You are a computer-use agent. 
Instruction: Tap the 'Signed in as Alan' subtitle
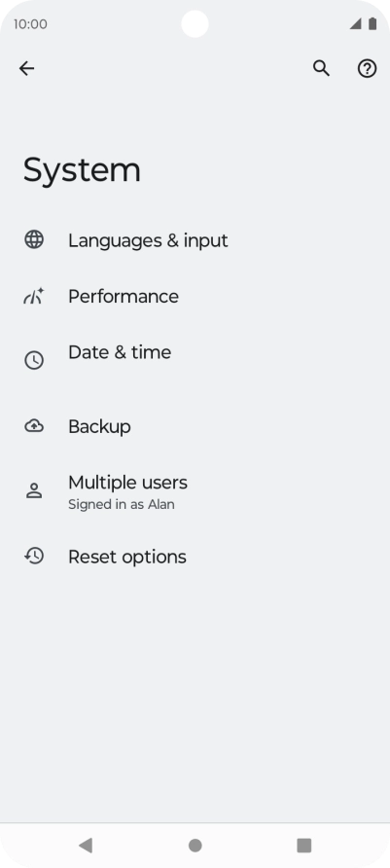(122, 504)
